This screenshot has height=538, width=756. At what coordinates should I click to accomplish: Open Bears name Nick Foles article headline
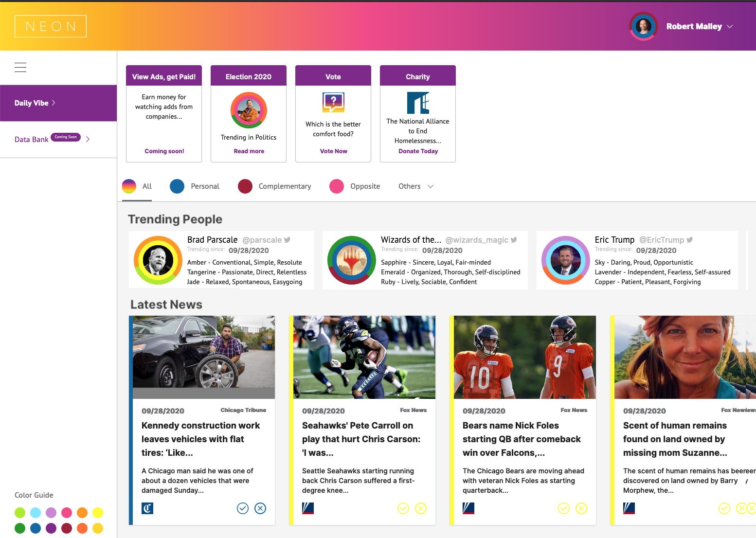522,439
